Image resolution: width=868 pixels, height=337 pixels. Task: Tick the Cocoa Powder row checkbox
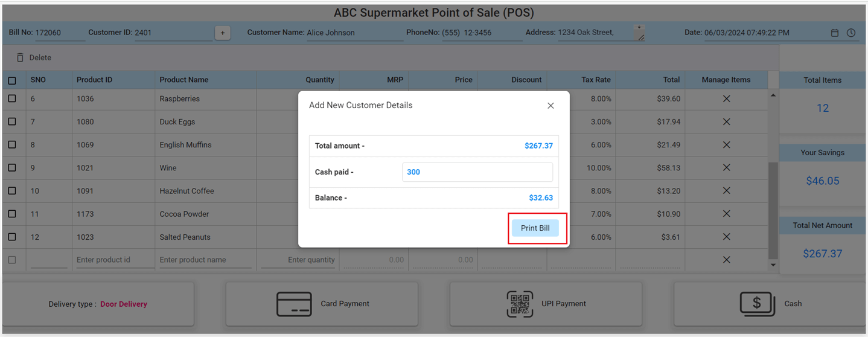(x=12, y=214)
